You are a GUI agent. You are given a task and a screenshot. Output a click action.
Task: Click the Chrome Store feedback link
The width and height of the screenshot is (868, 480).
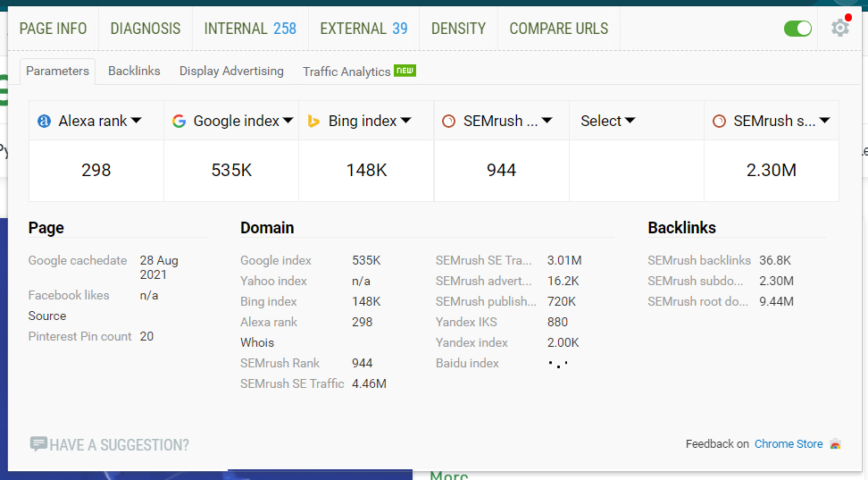789,444
